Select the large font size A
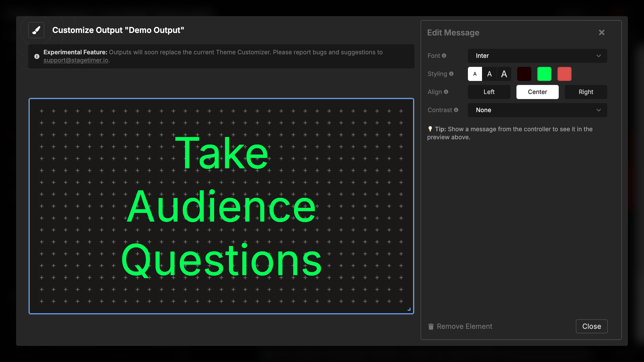 (504, 74)
